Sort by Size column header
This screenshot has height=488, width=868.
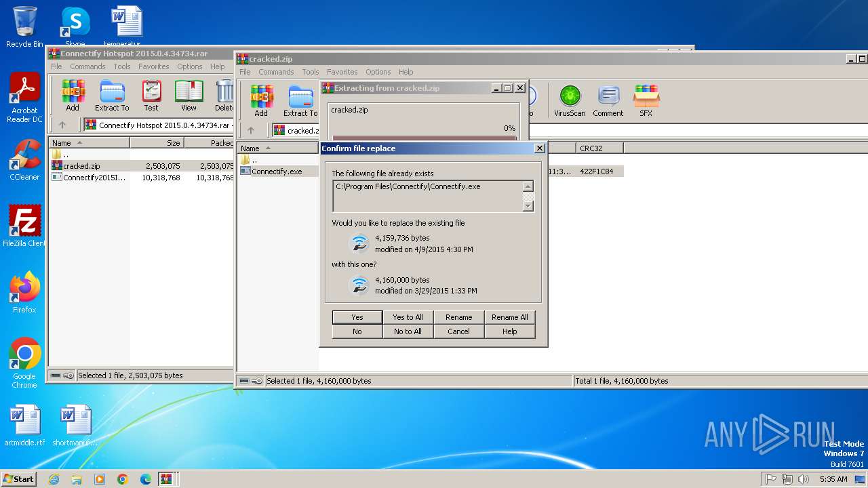click(157, 143)
